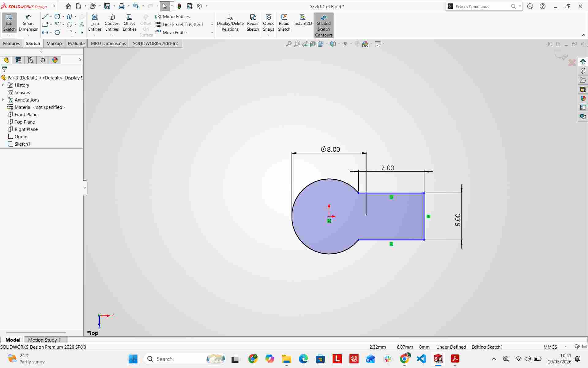Expand the Annotations tree node
The height and width of the screenshot is (368, 588).
(3, 100)
